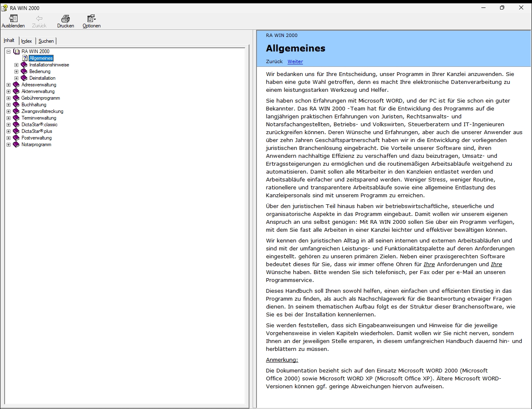This screenshot has height=409, width=532.
Task: Switch to the Inhalt tab
Action: (9, 40)
